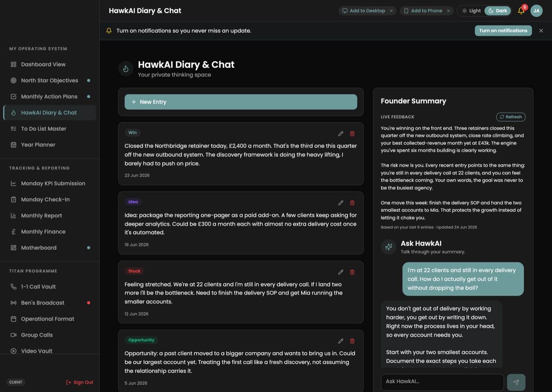This screenshot has height=392, width=552.
Task: Click the Ask HawkAI sparkle icon
Action: 388,247
